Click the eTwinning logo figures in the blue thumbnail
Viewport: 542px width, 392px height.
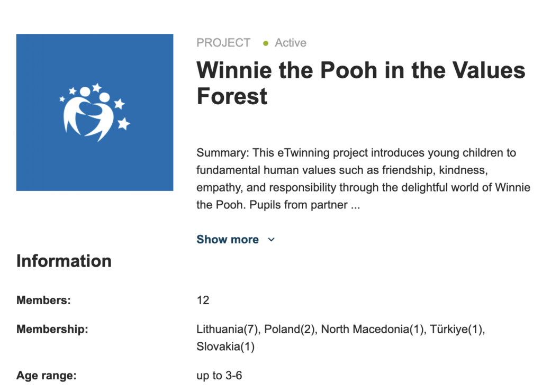click(x=95, y=112)
